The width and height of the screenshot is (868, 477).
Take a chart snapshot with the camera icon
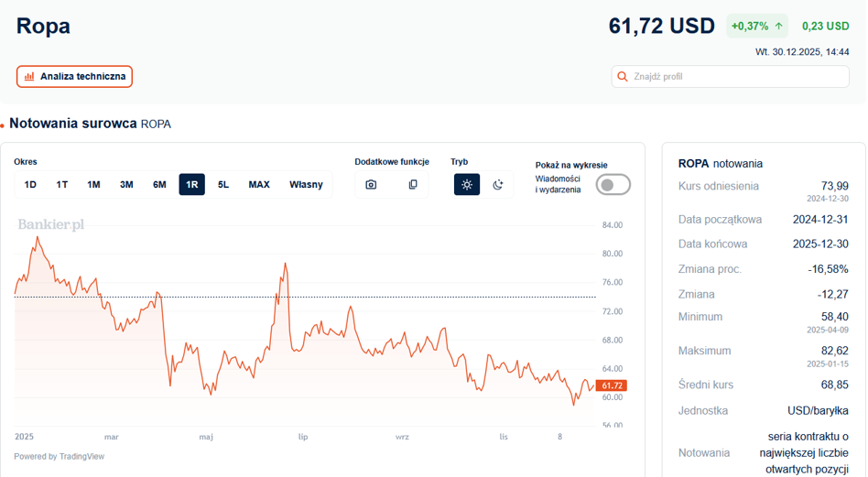pyautogui.click(x=371, y=185)
